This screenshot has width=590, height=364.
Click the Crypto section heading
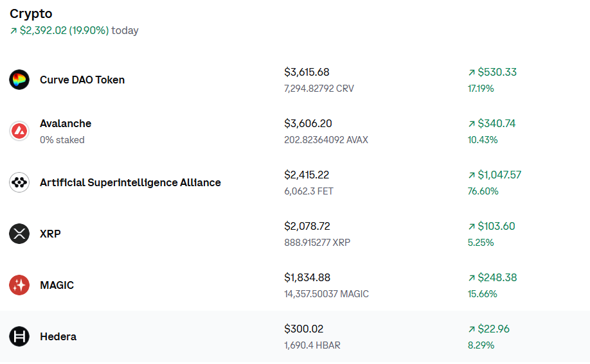(x=31, y=13)
